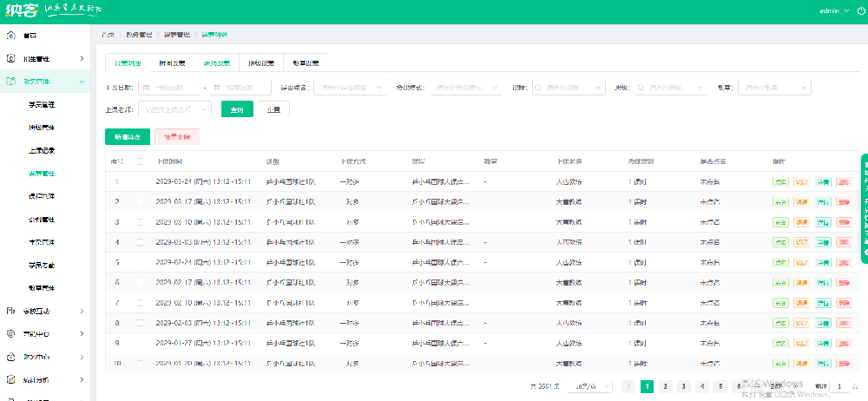Select the 课表明细 tab

(x=128, y=63)
